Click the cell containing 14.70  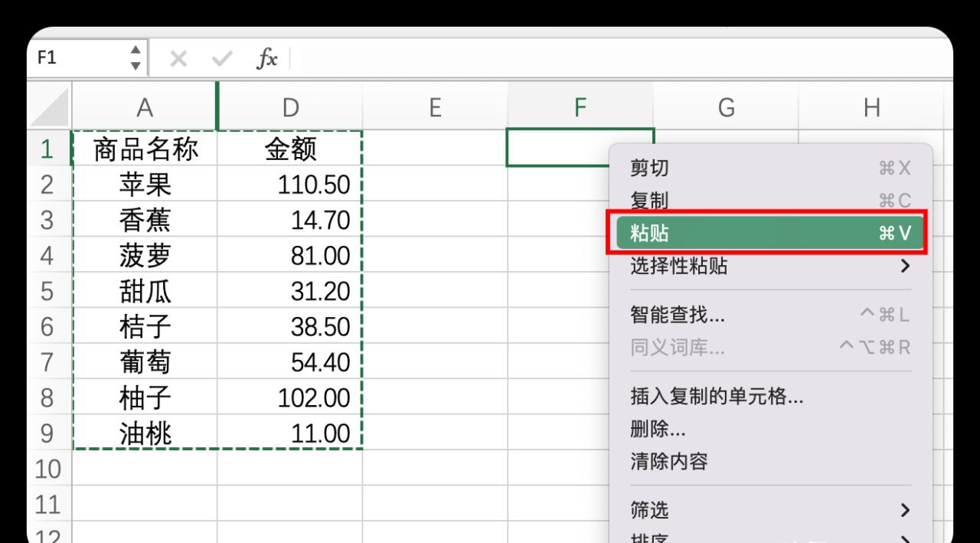[290, 221]
